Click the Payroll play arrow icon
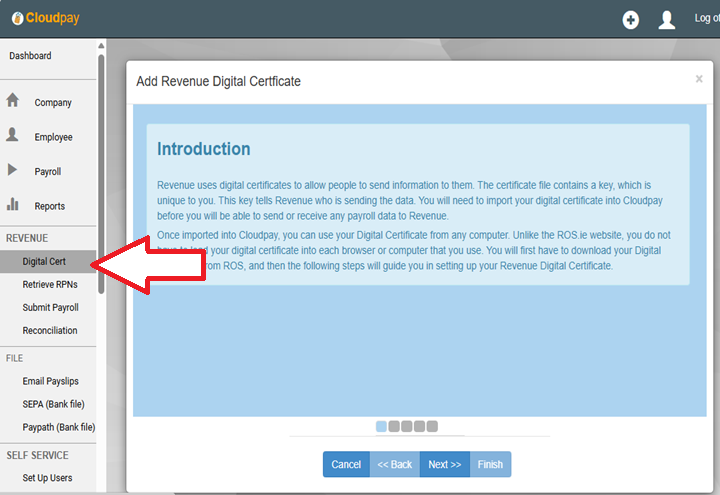The height and width of the screenshot is (495, 720). click(x=13, y=170)
